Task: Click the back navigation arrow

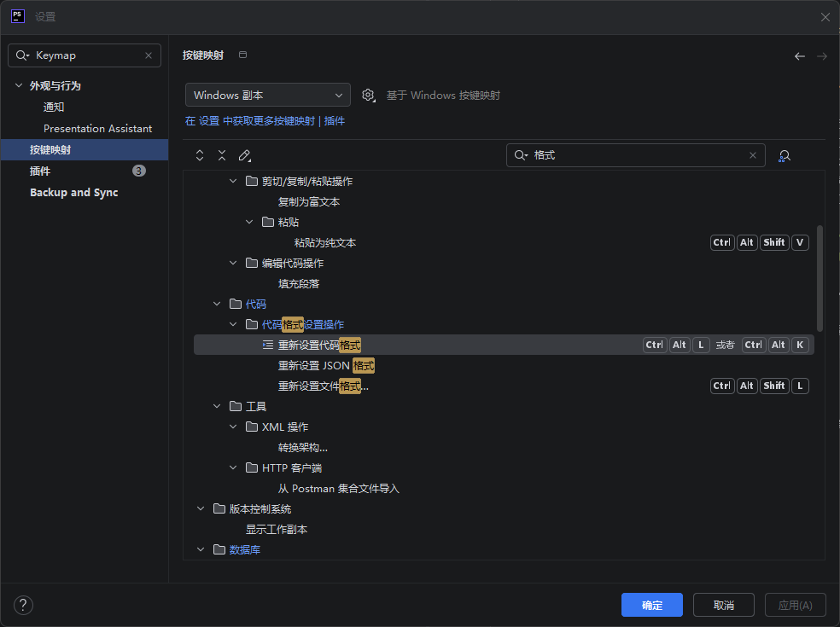Action: pyautogui.click(x=800, y=56)
